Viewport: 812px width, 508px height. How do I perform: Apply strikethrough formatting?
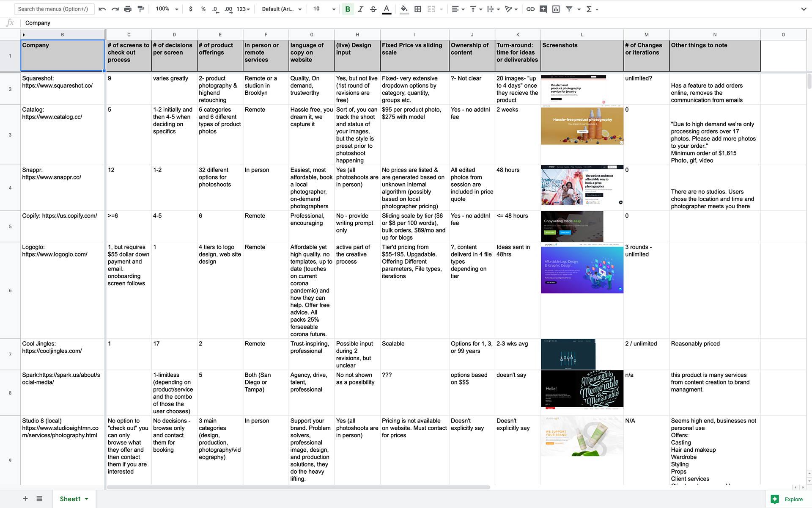click(373, 9)
